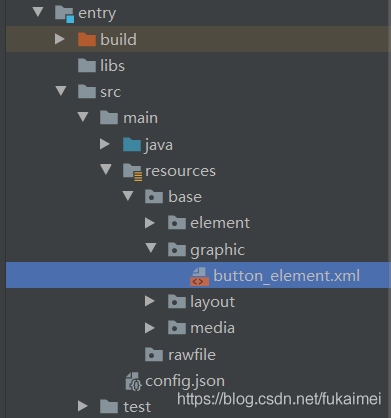This screenshot has width=391, height=418.
Task: Click the test folder icon
Action: 109,406
